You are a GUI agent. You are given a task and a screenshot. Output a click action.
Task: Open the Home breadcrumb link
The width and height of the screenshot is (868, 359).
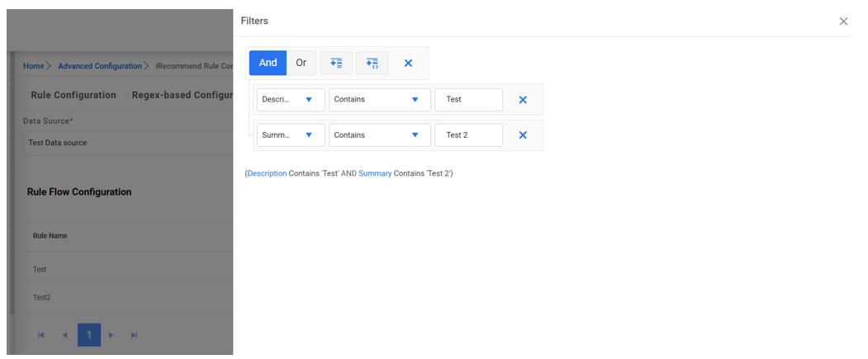tap(34, 66)
